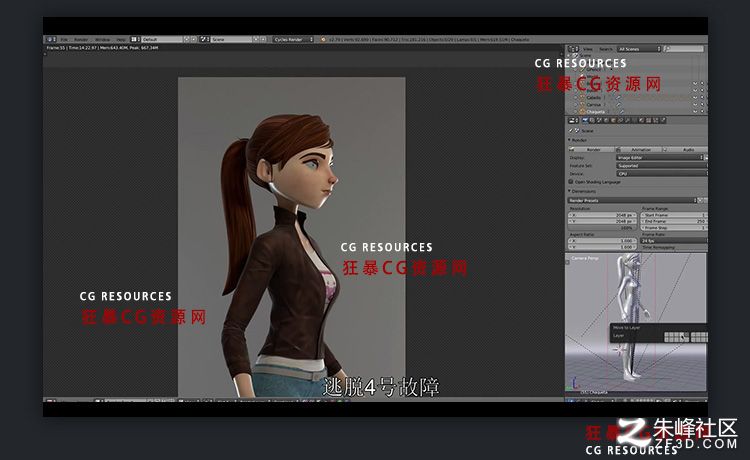Click the Animation render button
The height and width of the screenshot is (460, 750).
point(639,150)
